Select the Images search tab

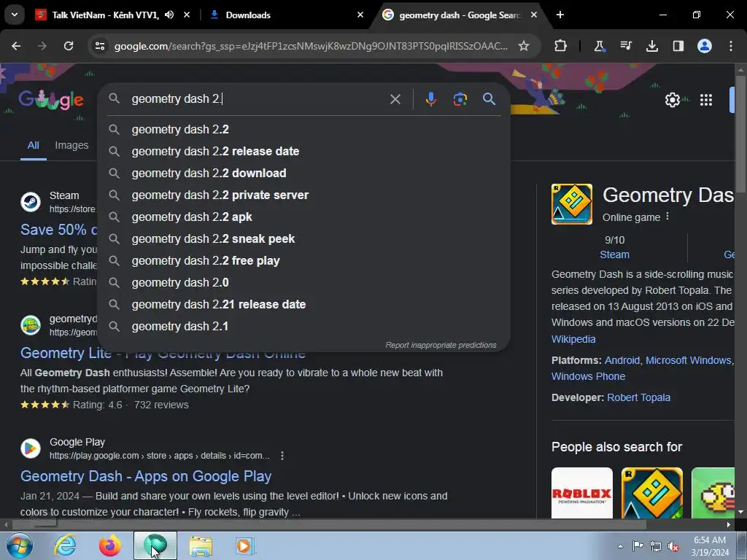point(71,145)
